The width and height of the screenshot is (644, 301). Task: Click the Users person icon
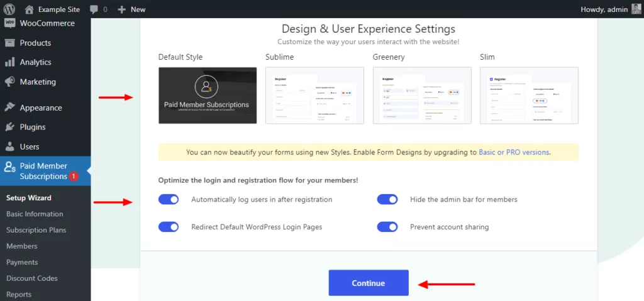[9, 146]
